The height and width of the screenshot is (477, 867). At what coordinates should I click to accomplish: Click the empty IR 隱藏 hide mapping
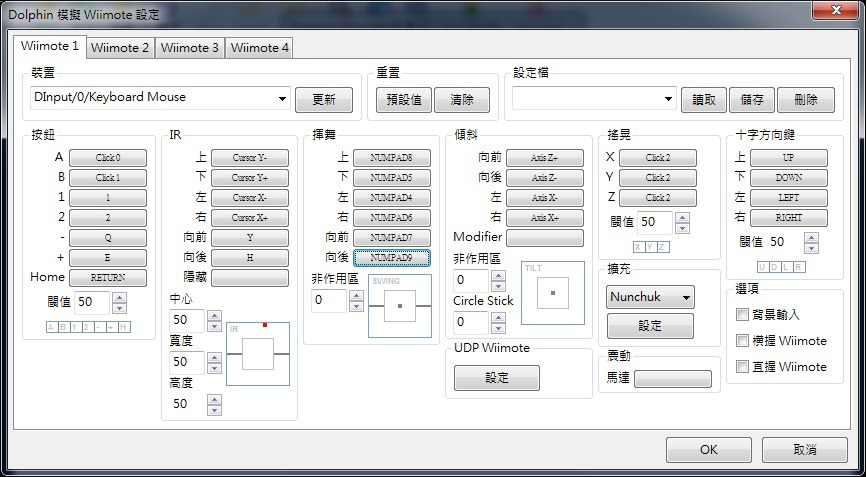(x=250, y=278)
